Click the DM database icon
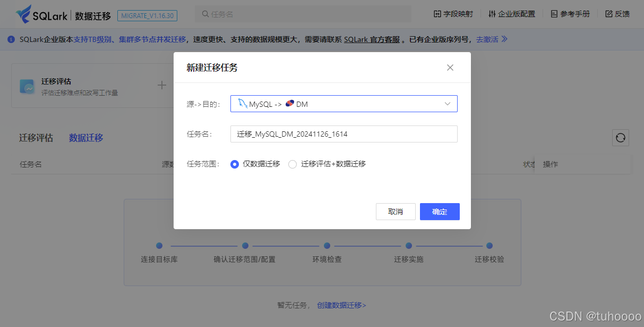This screenshot has height=327, width=644. [x=289, y=104]
